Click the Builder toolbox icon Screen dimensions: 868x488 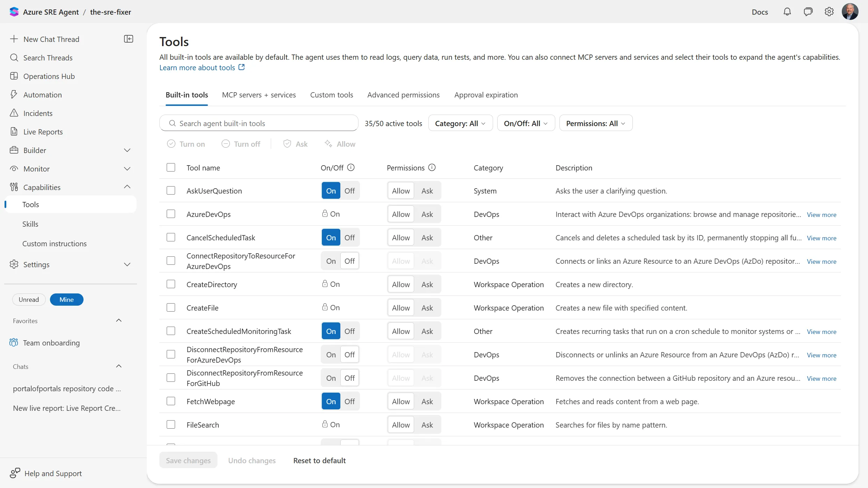(x=14, y=150)
